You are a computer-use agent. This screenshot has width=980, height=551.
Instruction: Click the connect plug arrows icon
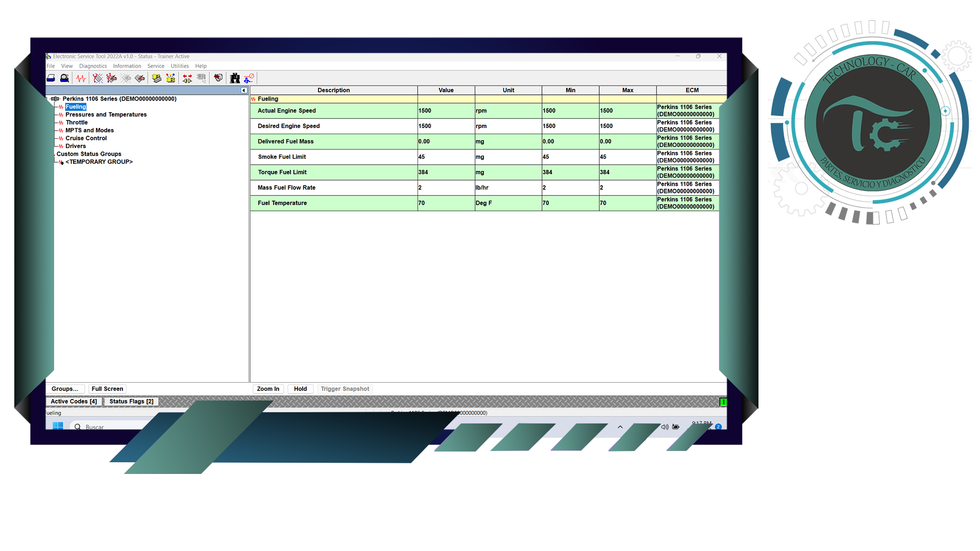point(187,78)
